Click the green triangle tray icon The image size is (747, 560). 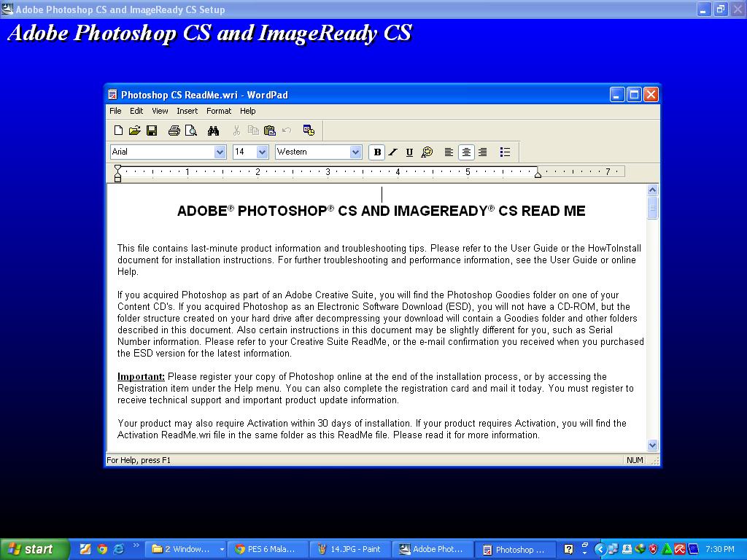(667, 549)
